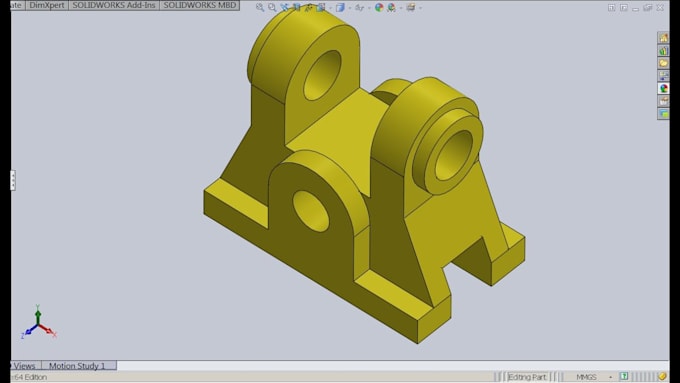
Task: Switch to the SOLIDWORKS MBD tab
Action: click(199, 5)
